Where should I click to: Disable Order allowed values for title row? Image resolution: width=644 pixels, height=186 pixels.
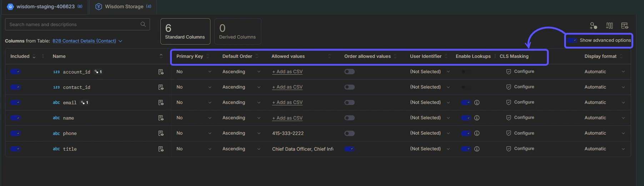tap(349, 149)
